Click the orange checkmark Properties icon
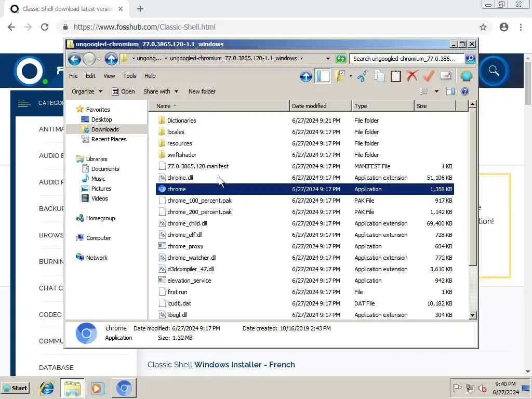Screen dimensions: 532x399 (429, 76)
